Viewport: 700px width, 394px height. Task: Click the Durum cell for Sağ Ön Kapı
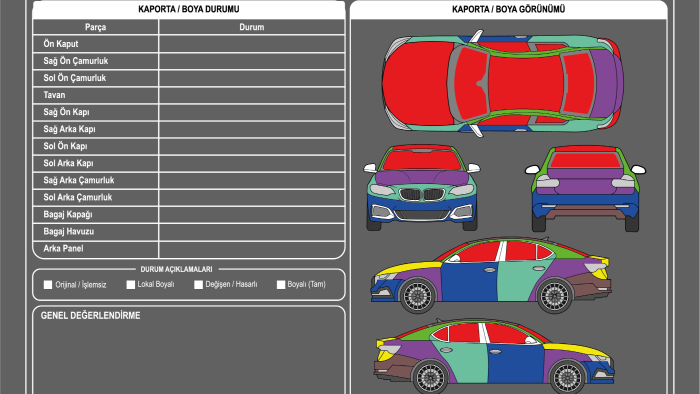coord(252,112)
